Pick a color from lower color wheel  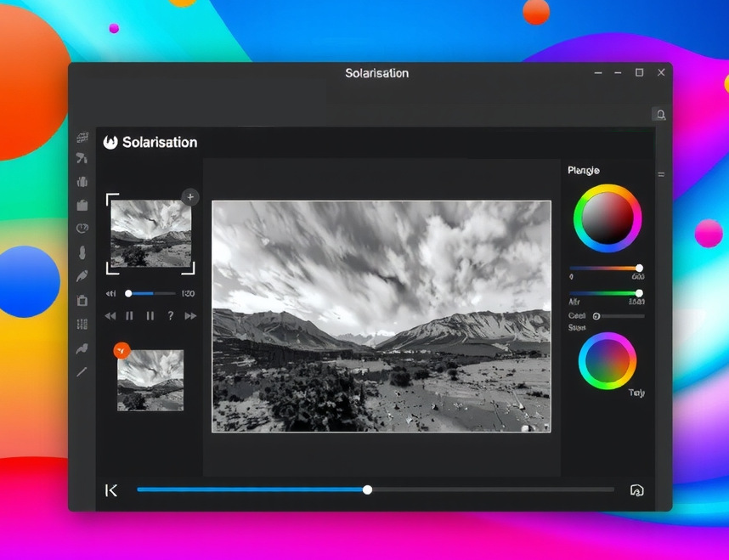pyautogui.click(x=607, y=361)
